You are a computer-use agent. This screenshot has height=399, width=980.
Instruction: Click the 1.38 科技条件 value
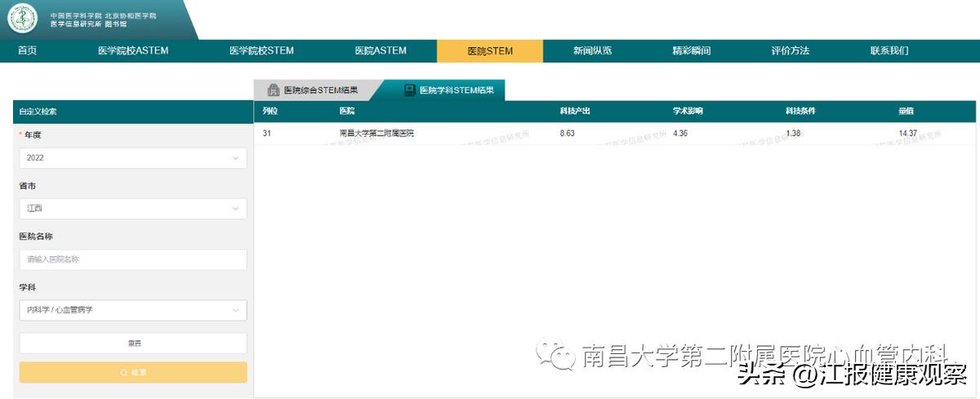(793, 133)
